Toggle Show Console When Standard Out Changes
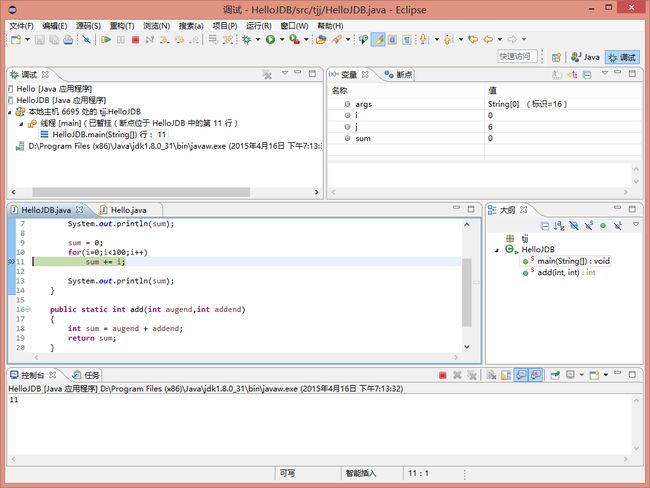Image resolution: width=650 pixels, height=488 pixels. tap(521, 375)
